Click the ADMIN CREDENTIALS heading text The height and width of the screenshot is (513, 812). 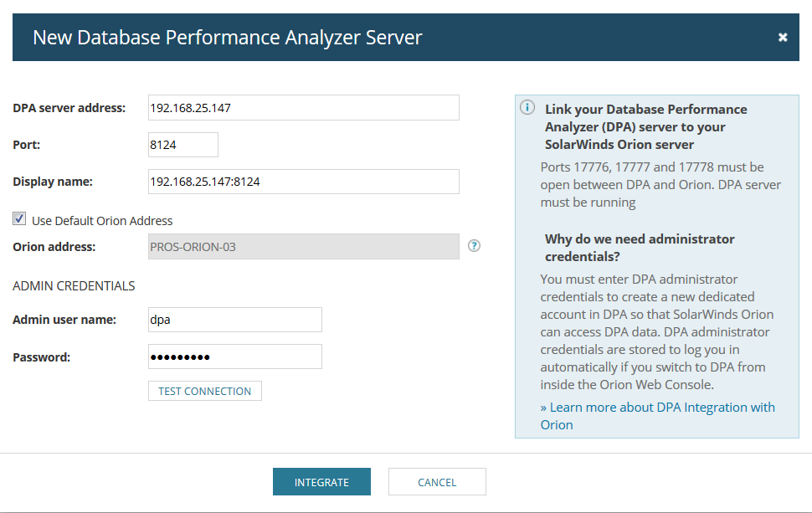point(74,285)
